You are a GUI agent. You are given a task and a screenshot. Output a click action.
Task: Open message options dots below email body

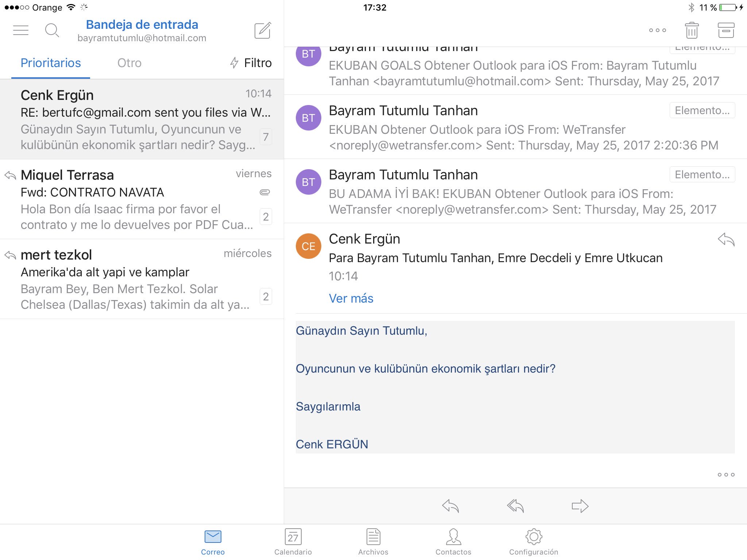pos(726,475)
